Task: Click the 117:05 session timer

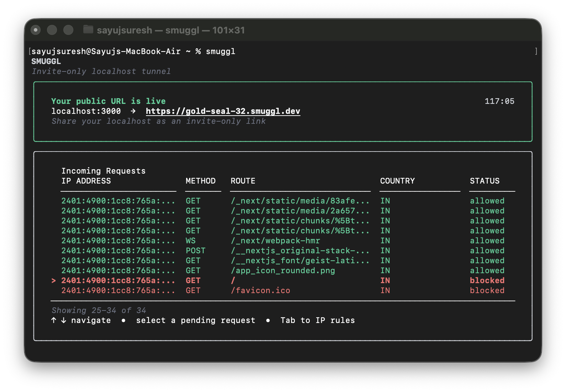Action: pos(499,101)
